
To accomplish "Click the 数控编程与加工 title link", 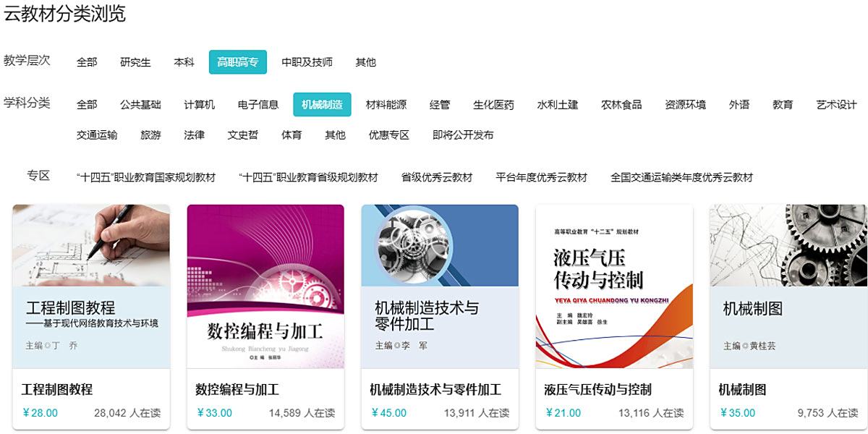I will pos(237,390).
